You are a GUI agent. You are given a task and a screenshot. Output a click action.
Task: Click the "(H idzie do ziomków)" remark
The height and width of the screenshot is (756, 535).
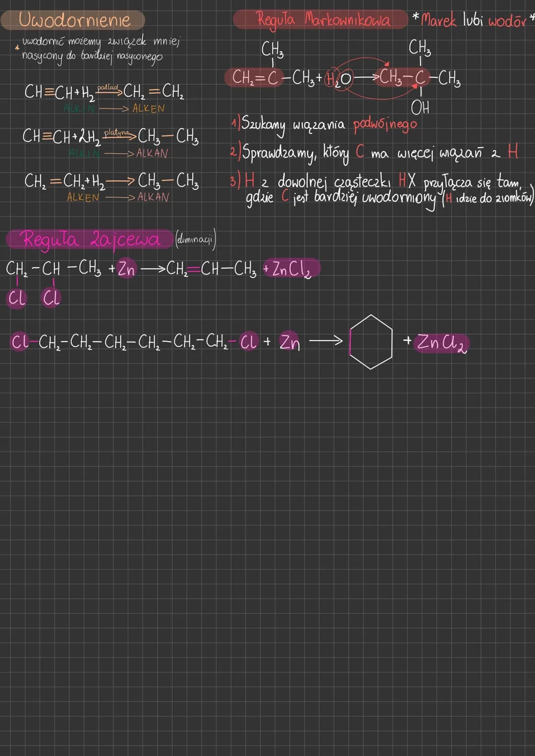(487, 198)
